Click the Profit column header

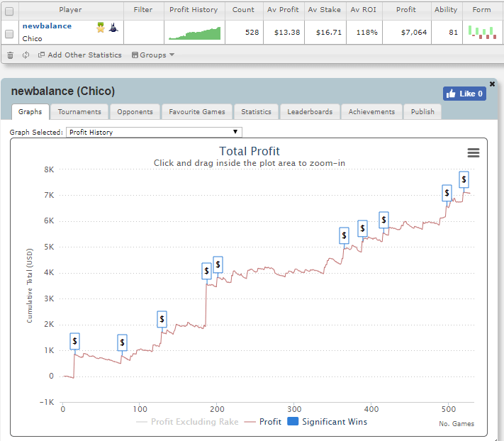(406, 10)
